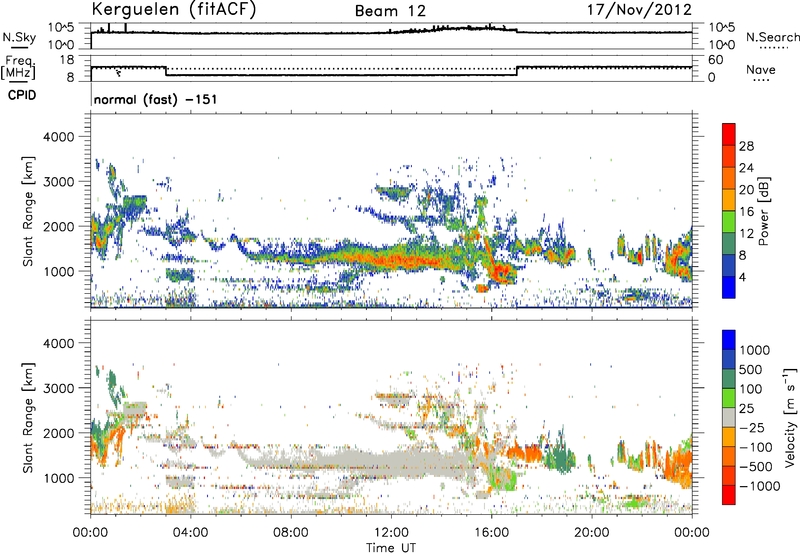Click the 28 label on the Power colorbar
The height and width of the screenshot is (554, 800).
(746, 146)
